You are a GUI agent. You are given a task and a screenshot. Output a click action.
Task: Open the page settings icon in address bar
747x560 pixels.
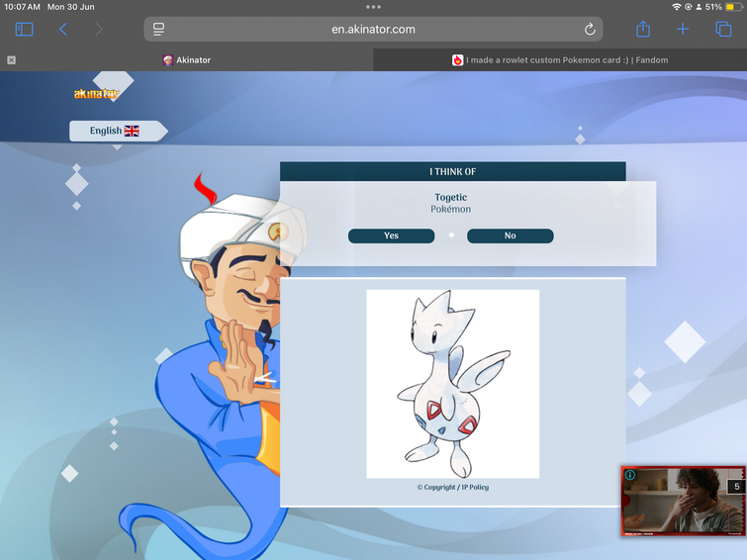[158, 30]
